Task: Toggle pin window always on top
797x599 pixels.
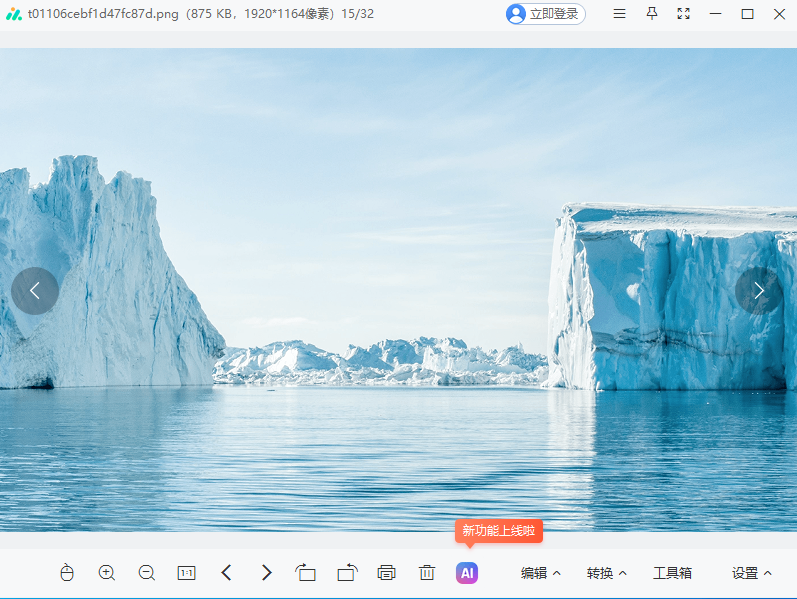Action: pos(652,14)
